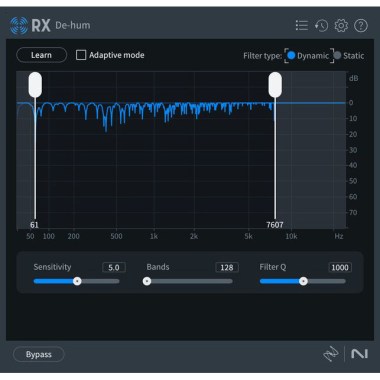Viewport: 380px width, 380px height.
Task: Click the De-hum title text
Action: click(73, 25)
